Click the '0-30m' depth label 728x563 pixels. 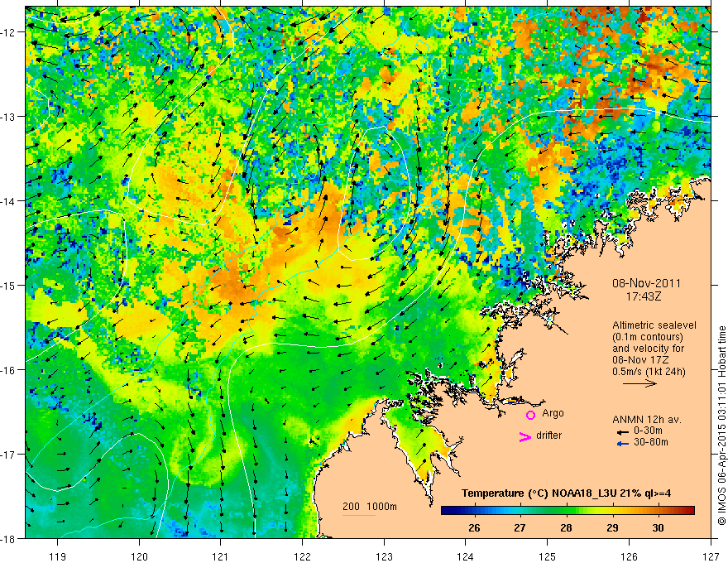[648, 431]
